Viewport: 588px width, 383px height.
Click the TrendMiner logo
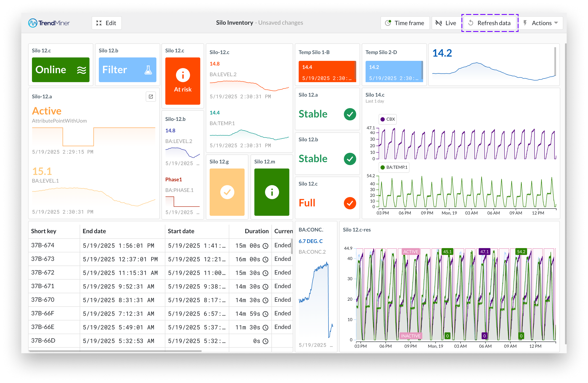[48, 23]
